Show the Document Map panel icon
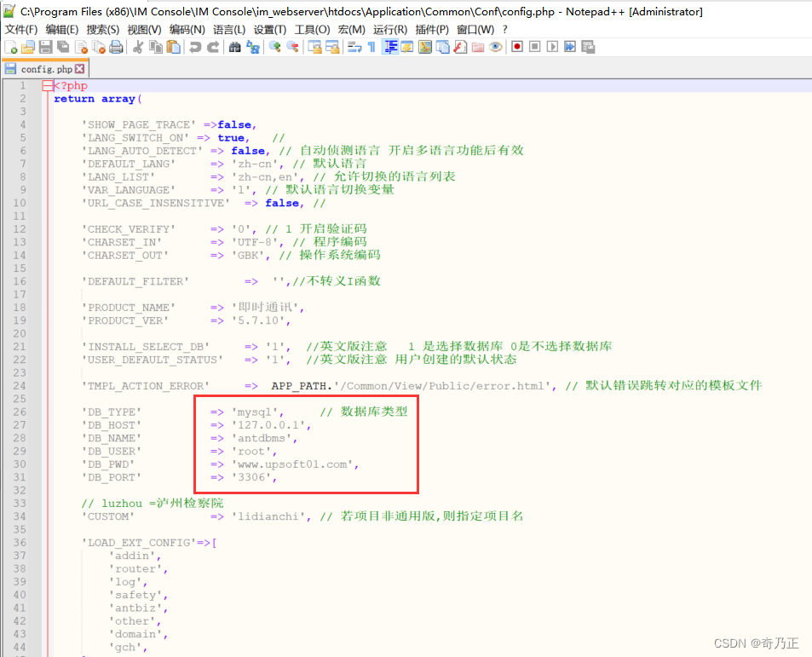Viewport: 812px width, 657px height. click(x=425, y=47)
